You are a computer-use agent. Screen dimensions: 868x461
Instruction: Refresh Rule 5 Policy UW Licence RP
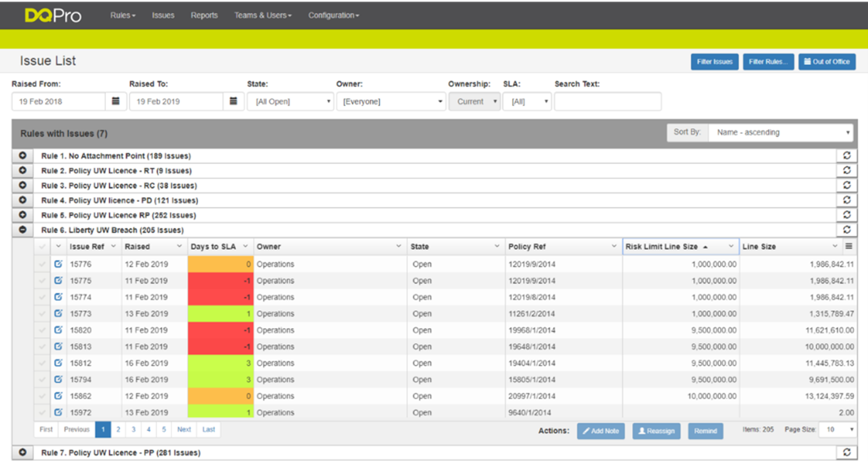846,215
